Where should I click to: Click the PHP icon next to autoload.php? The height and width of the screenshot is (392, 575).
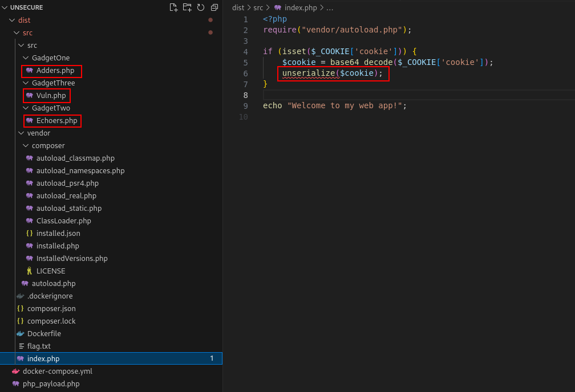tap(25, 283)
